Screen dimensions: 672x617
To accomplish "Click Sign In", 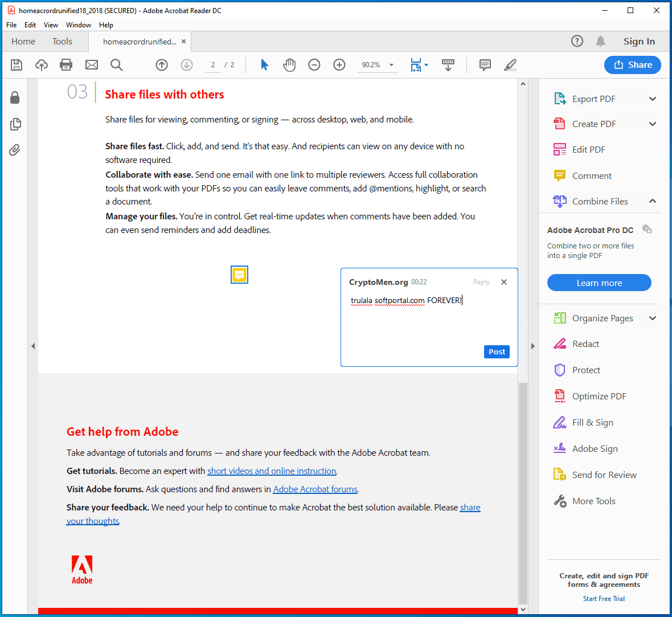I will point(639,42).
